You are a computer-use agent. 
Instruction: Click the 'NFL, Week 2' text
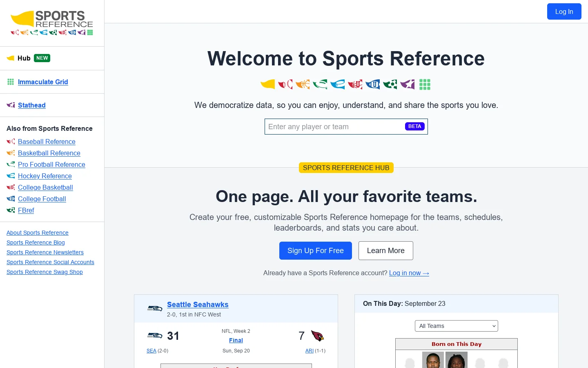(x=236, y=331)
